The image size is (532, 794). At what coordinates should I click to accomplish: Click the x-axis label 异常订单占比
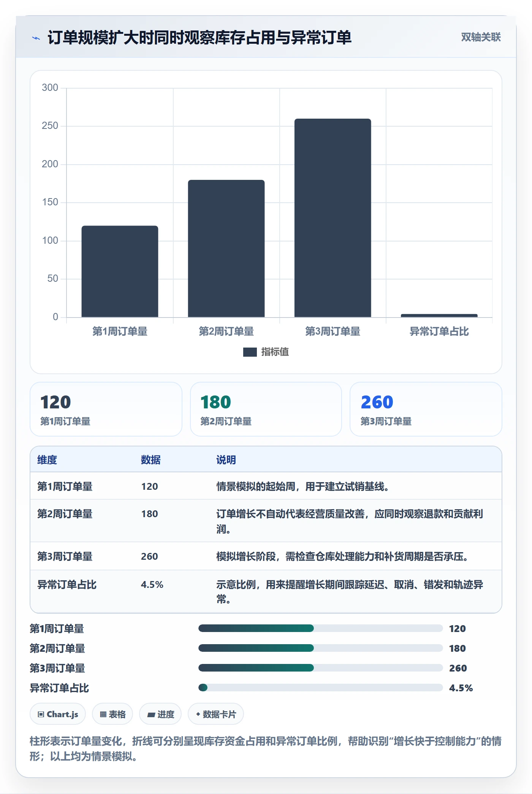point(439,332)
